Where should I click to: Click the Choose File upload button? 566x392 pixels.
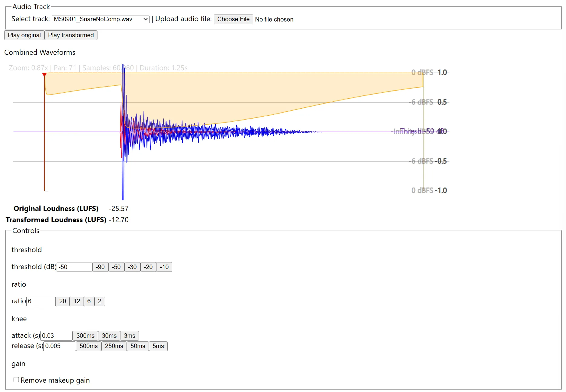233,19
